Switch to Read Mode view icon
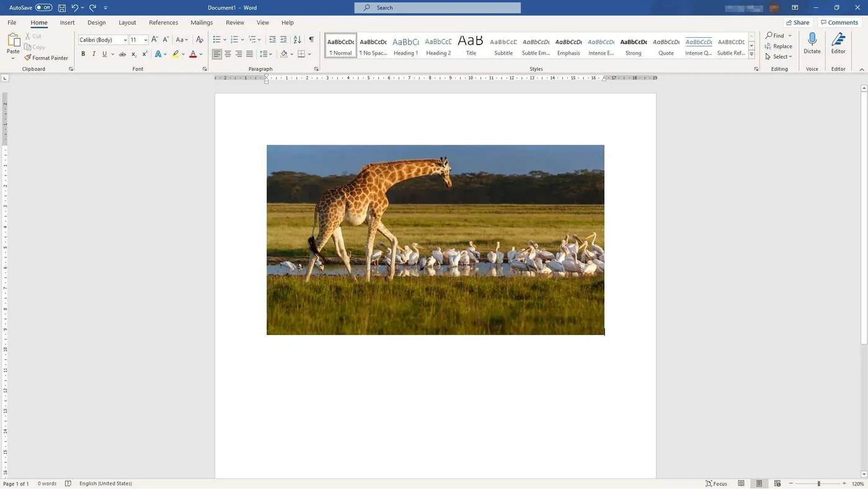This screenshot has width=868, height=489. [x=741, y=483]
